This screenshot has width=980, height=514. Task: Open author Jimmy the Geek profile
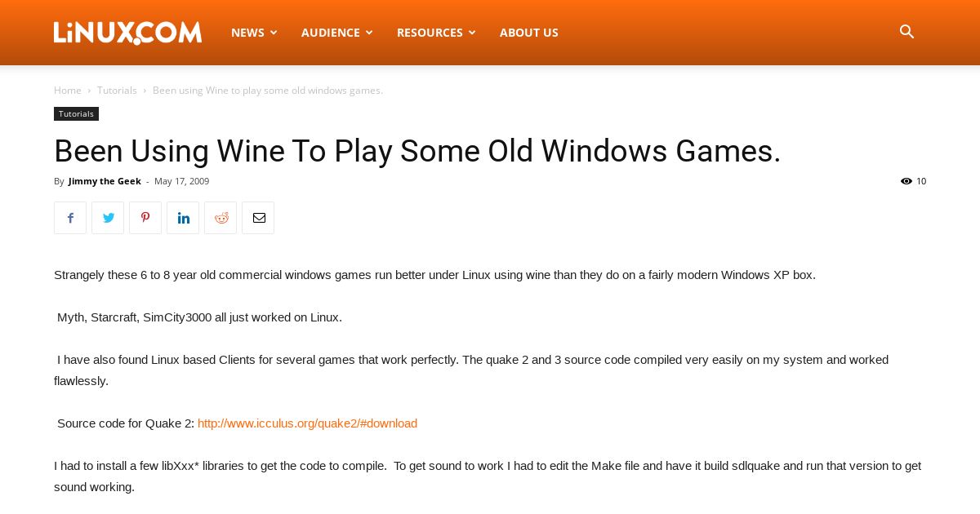click(105, 181)
